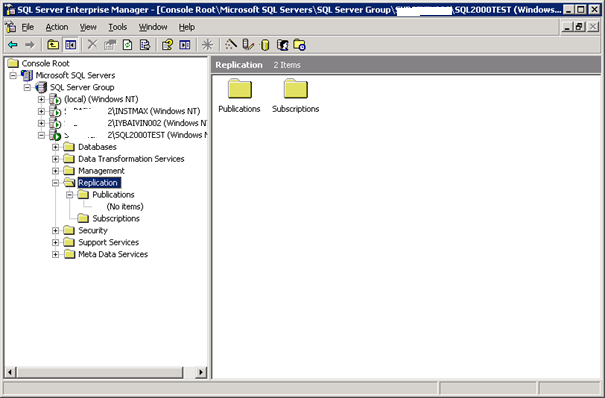Image resolution: width=605 pixels, height=398 pixels.
Task: Collapse the Publications tree node
Action: [70, 195]
